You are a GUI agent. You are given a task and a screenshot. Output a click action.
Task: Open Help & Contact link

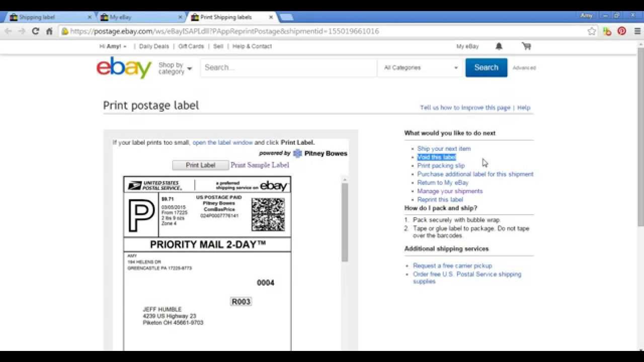point(252,46)
